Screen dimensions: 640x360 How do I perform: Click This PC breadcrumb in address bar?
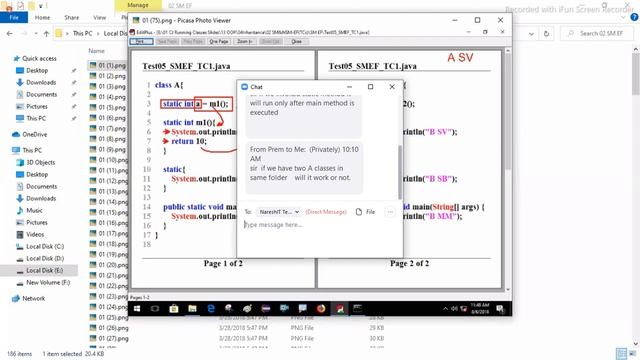(x=82, y=33)
